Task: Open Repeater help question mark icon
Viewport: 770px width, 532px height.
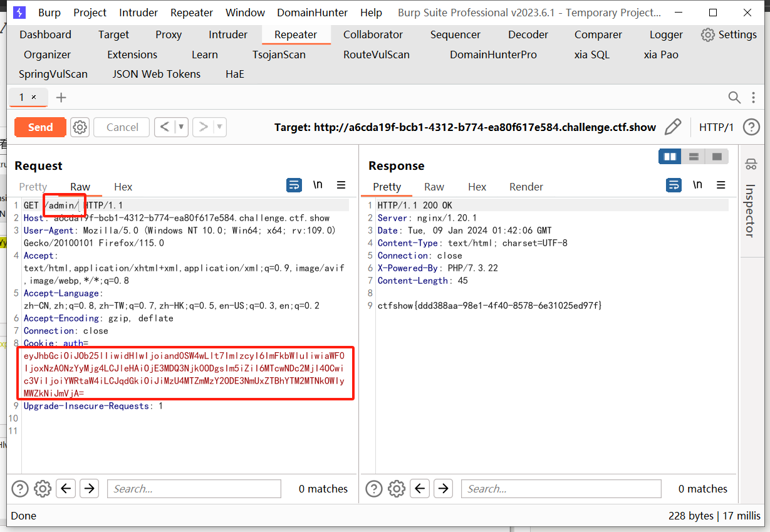Action: (x=751, y=127)
